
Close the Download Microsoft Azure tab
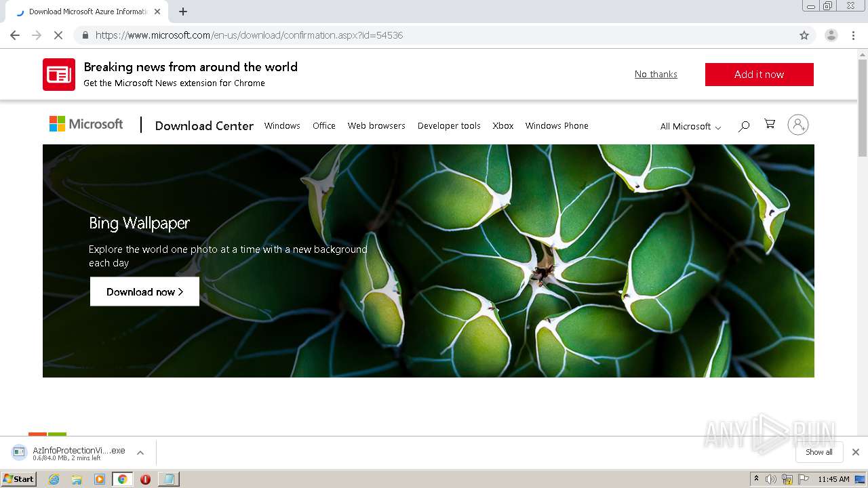pos(157,12)
